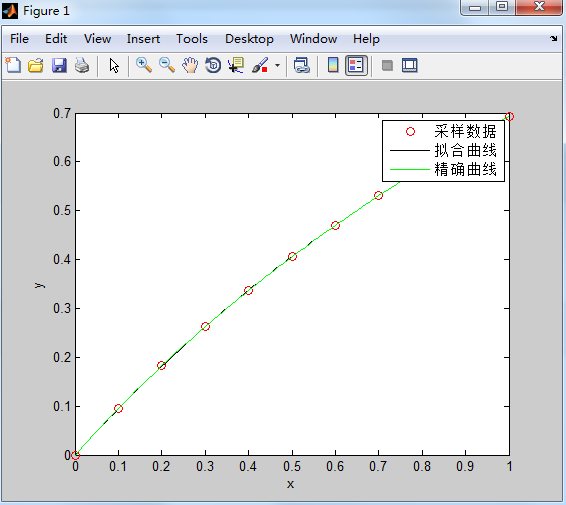Click the Link Plot icon

coord(302,65)
